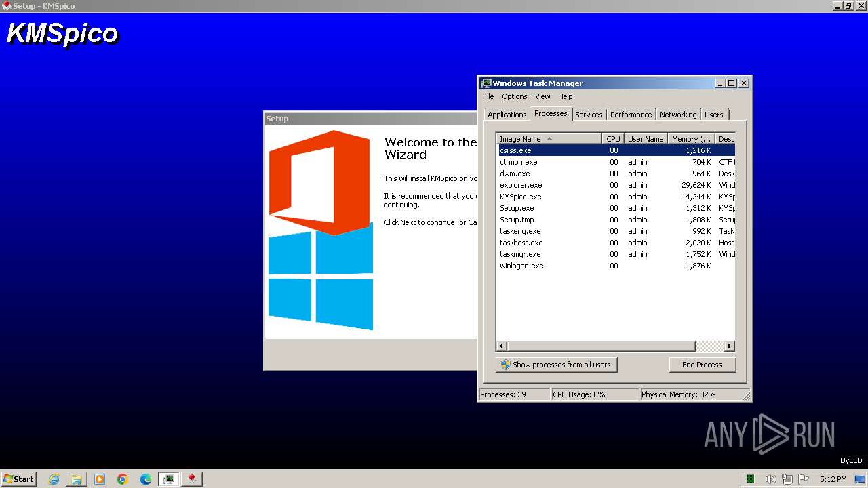868x488 pixels.
Task: Open Google Chrome from the taskbar
Action: click(123, 479)
